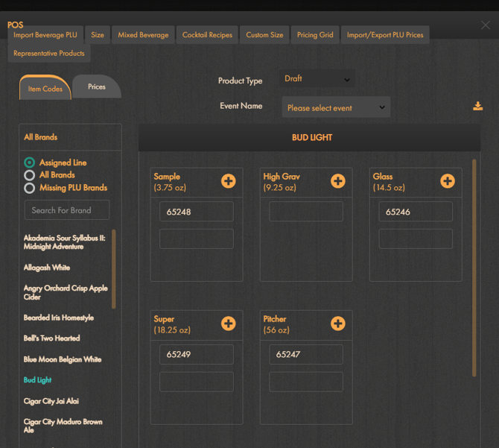Screen dimensions: 499x448
Task: Select the Missing PLU Brands radio option
Action: point(29,188)
